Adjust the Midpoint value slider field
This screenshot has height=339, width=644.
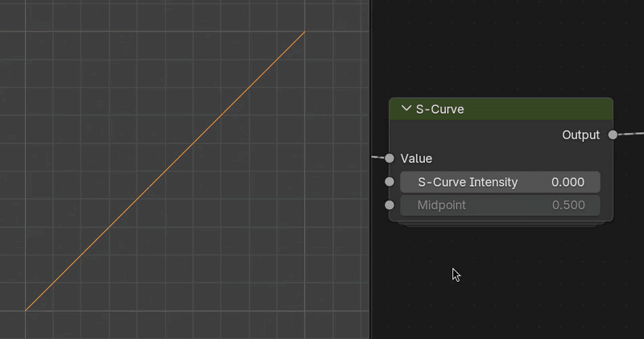(x=500, y=205)
